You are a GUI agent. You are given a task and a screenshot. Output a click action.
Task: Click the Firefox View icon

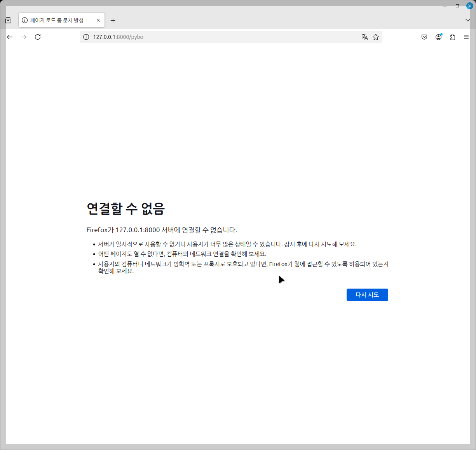click(x=8, y=21)
